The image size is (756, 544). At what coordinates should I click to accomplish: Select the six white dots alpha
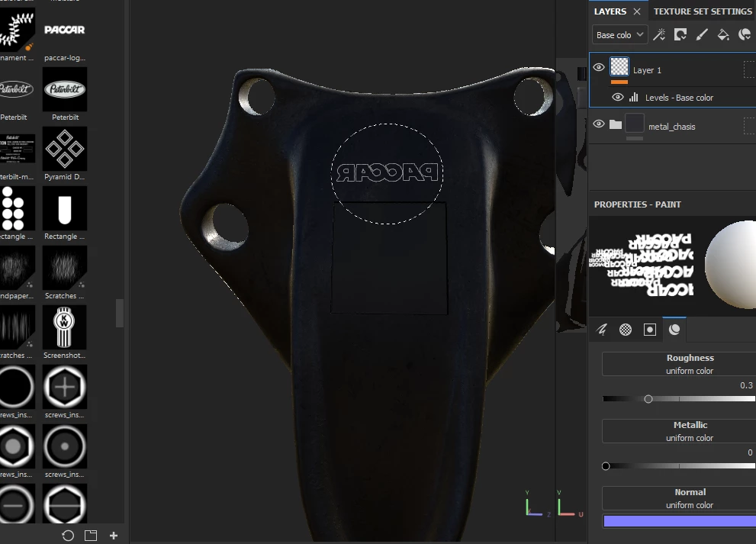click(x=18, y=208)
